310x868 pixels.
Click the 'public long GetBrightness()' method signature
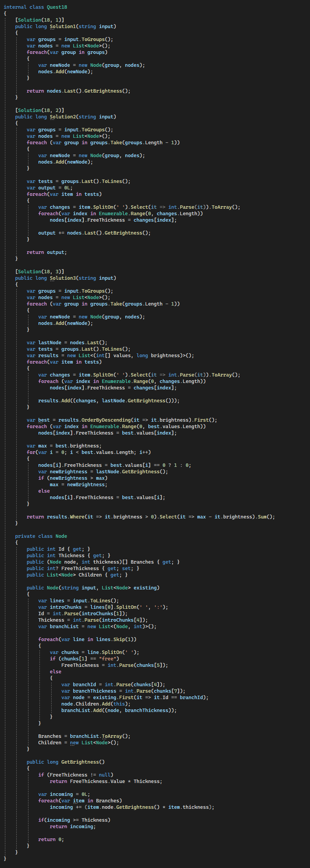click(x=66, y=762)
